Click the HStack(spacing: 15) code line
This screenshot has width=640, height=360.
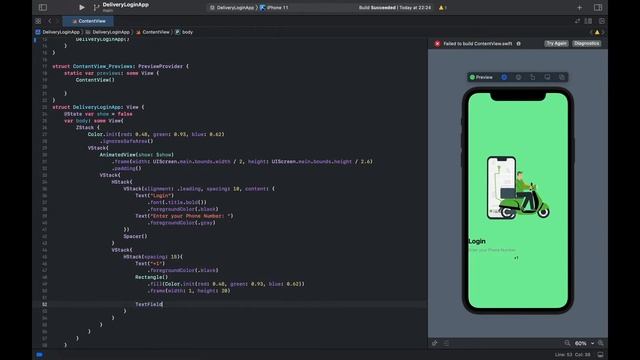[x=153, y=256]
